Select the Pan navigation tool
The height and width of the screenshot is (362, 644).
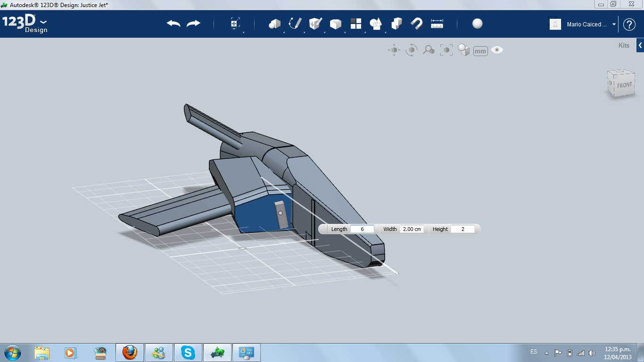point(394,50)
